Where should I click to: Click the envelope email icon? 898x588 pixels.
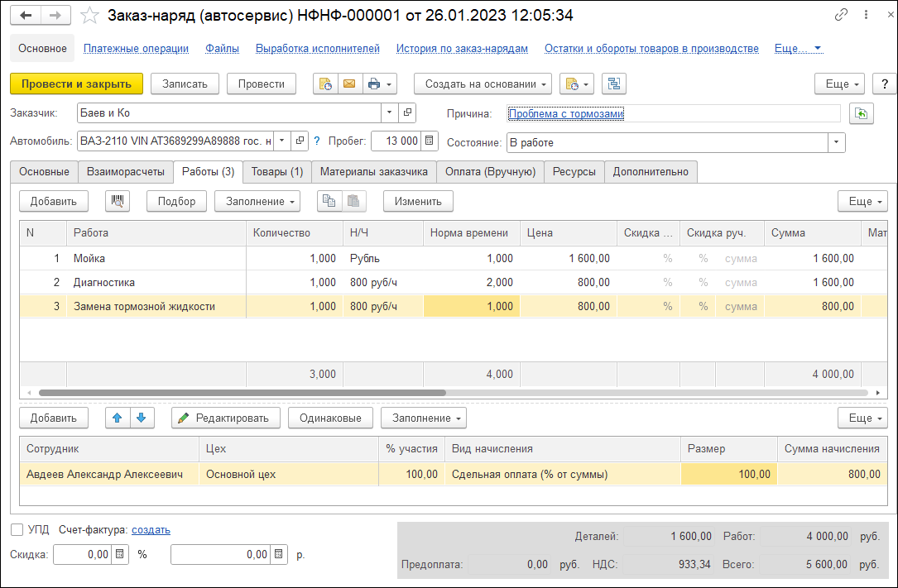348,84
